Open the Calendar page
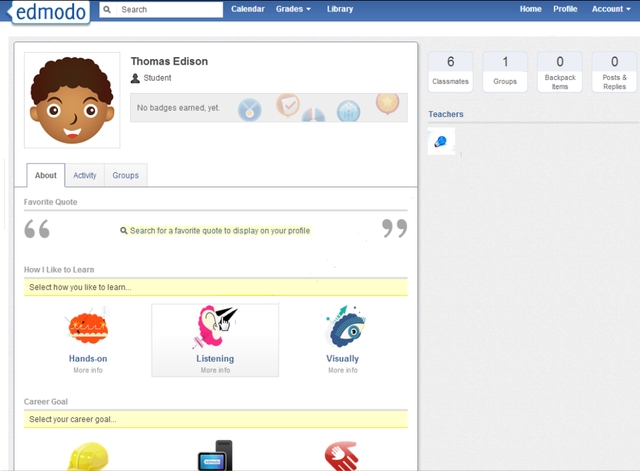The height and width of the screenshot is (471, 640). click(x=248, y=9)
